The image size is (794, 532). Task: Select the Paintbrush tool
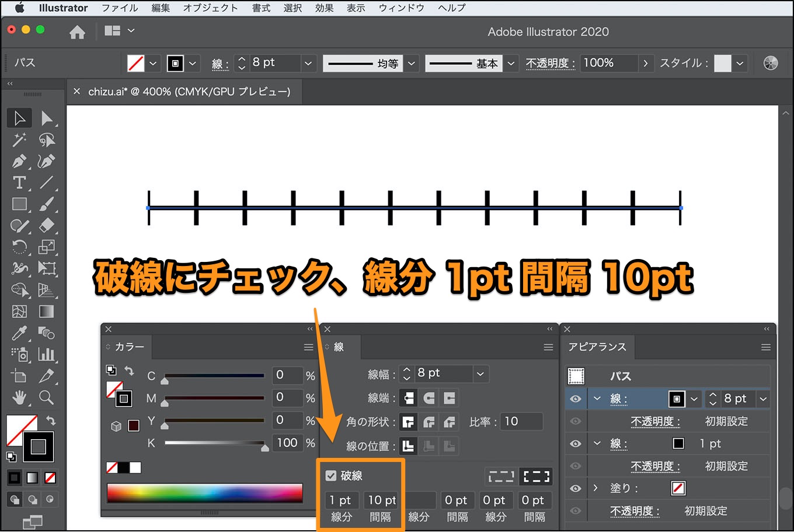pos(47,204)
